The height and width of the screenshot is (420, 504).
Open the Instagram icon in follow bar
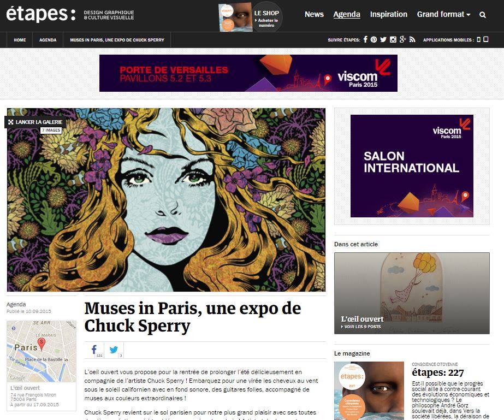tap(393, 39)
